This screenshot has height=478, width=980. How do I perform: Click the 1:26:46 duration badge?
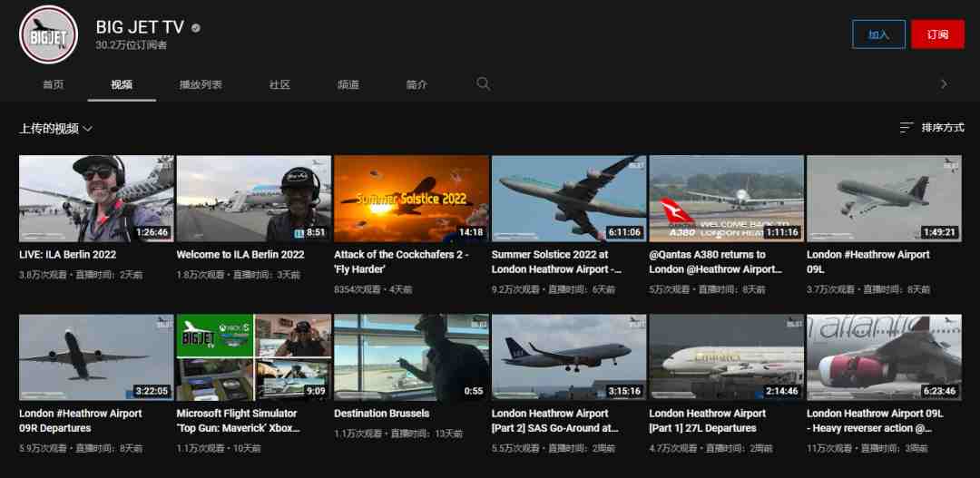[153, 233]
